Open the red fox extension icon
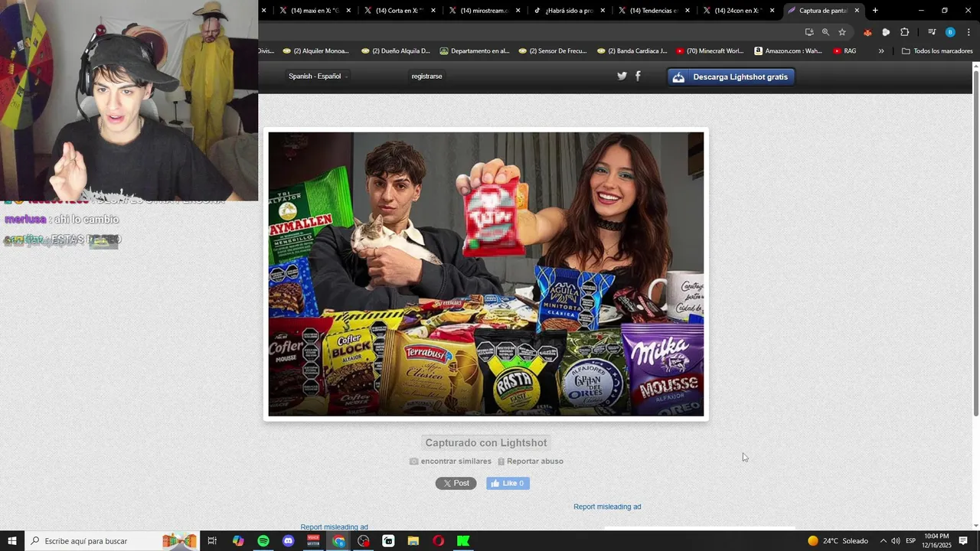The image size is (980, 551). click(x=867, y=32)
